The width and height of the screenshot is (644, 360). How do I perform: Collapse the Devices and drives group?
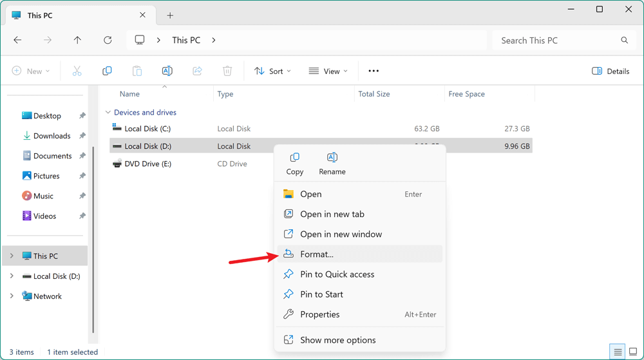click(x=108, y=113)
